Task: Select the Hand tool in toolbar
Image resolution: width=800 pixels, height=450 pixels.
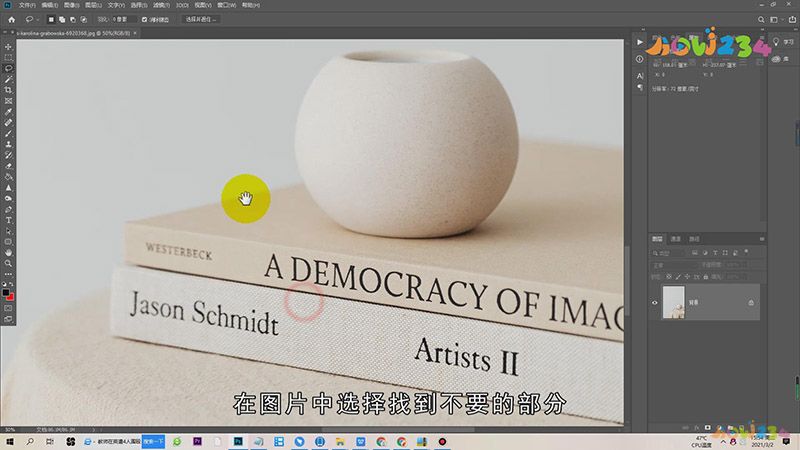Action: click(x=8, y=253)
